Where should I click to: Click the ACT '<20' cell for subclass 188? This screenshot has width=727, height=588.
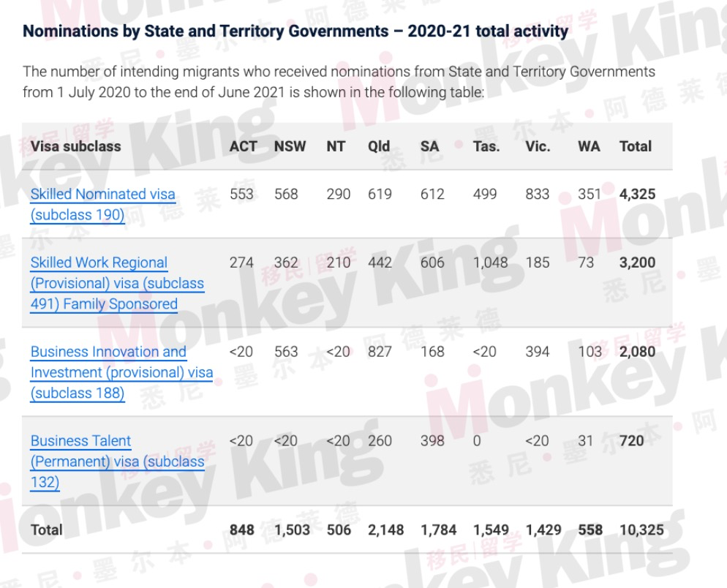click(x=241, y=352)
